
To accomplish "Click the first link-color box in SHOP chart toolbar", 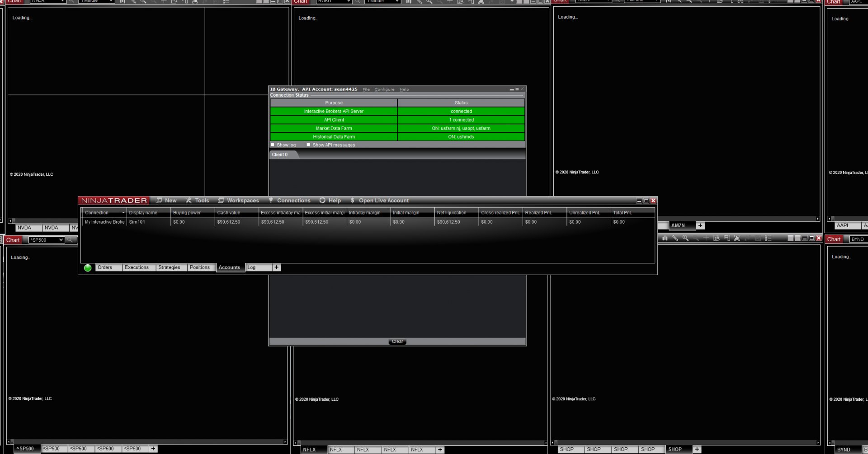I will pos(791,238).
